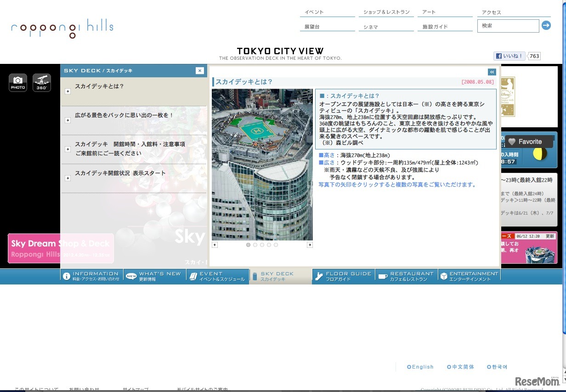
Task: Select the first photo pagination dot
Action: pos(249,245)
